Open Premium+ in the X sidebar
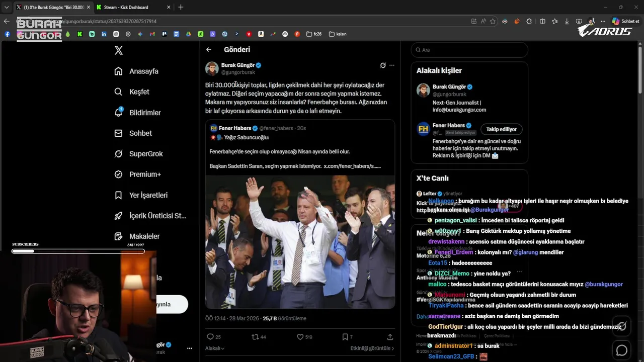Screen dimensions: 644x362 coord(137,174)
